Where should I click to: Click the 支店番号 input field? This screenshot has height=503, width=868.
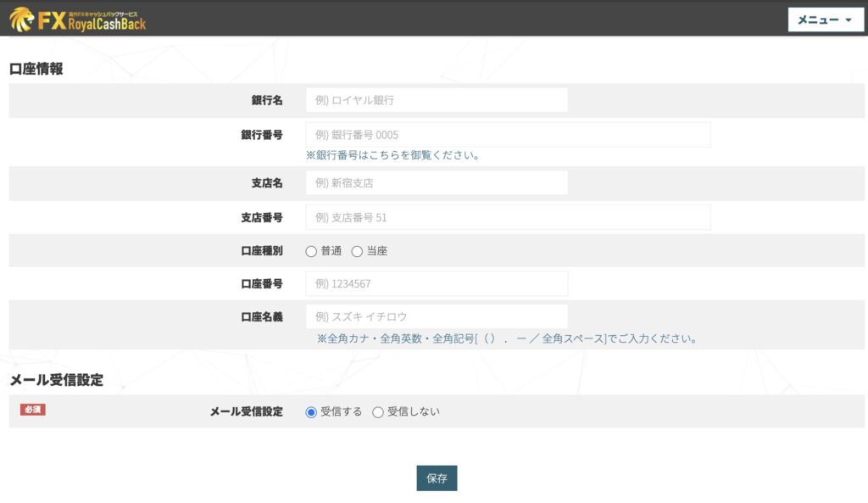tap(508, 217)
